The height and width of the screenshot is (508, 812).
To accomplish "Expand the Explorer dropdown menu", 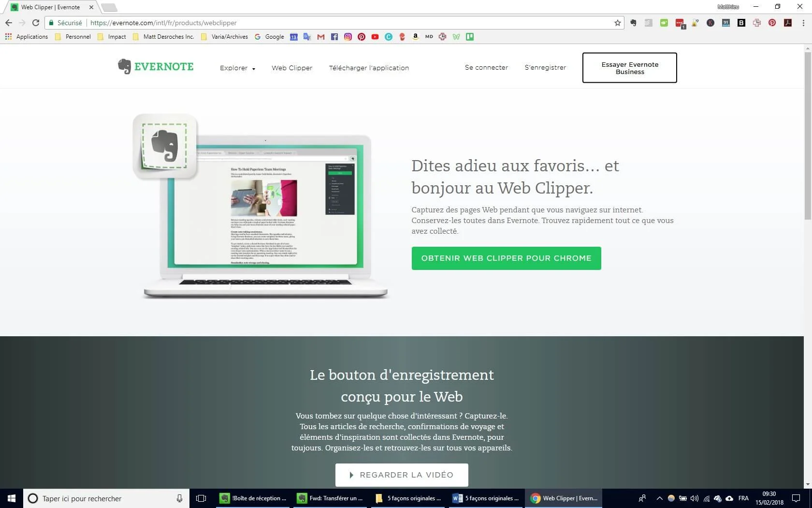I will [x=237, y=68].
